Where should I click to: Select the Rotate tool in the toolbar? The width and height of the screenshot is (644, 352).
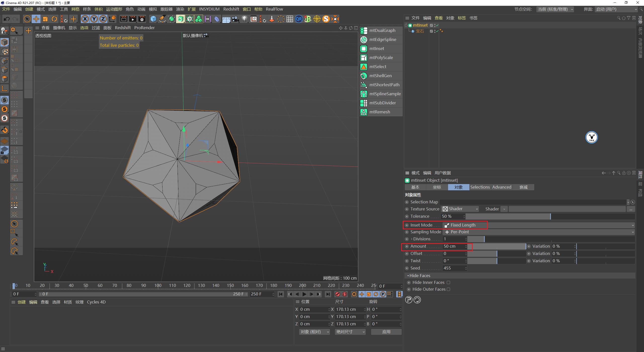pyautogui.click(x=54, y=19)
